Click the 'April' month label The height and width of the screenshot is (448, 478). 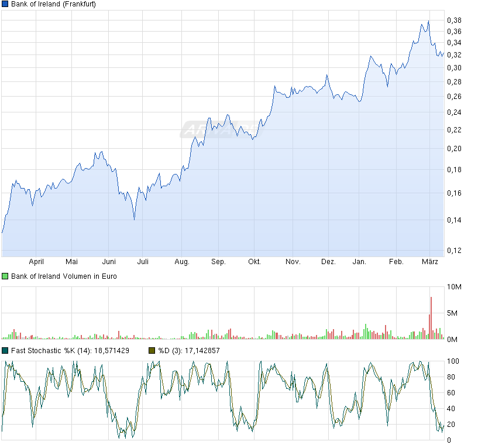click(x=36, y=262)
